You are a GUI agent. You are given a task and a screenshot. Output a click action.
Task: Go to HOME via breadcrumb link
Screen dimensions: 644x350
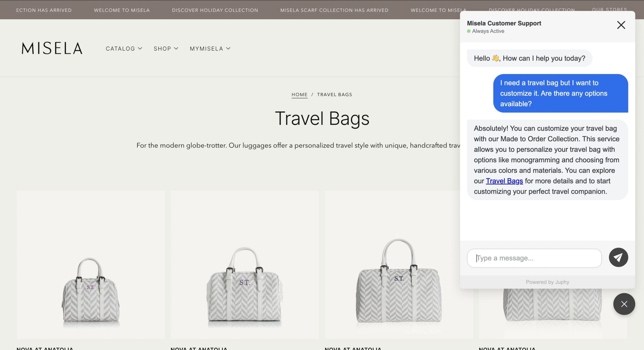coord(299,95)
